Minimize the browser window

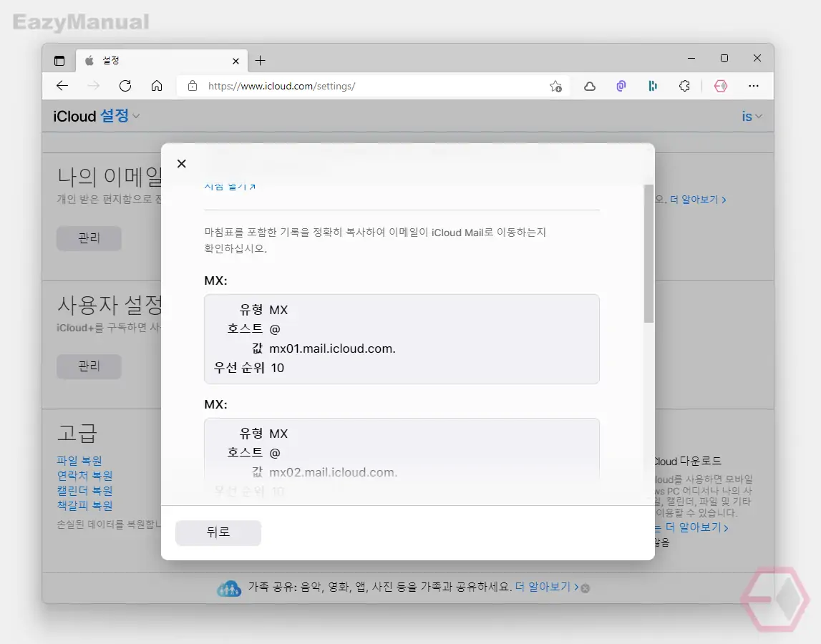(x=691, y=58)
